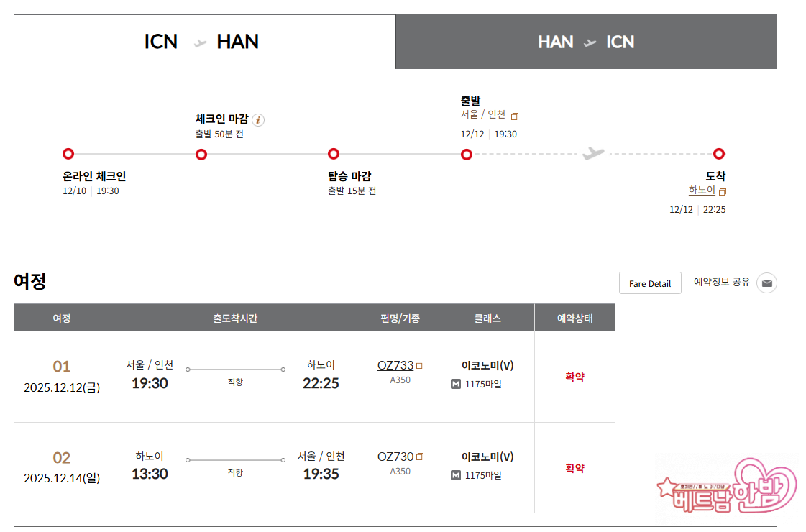Click the online check-in timeline marker
Image resolution: width=806 pixels, height=532 pixels.
pos(68,154)
